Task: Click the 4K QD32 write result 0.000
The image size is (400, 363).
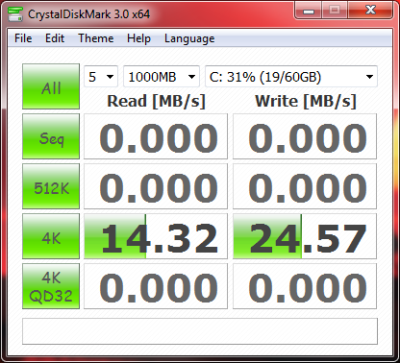Action: [x=305, y=286]
